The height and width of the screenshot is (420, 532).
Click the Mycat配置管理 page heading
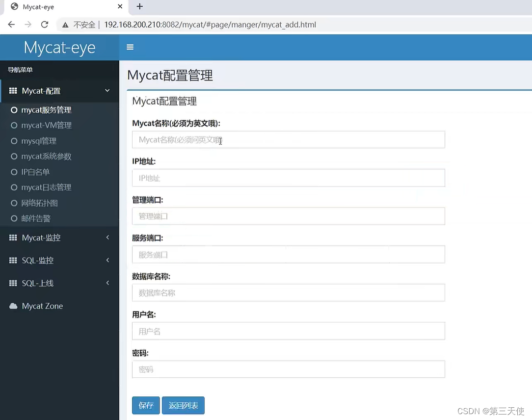(170, 75)
